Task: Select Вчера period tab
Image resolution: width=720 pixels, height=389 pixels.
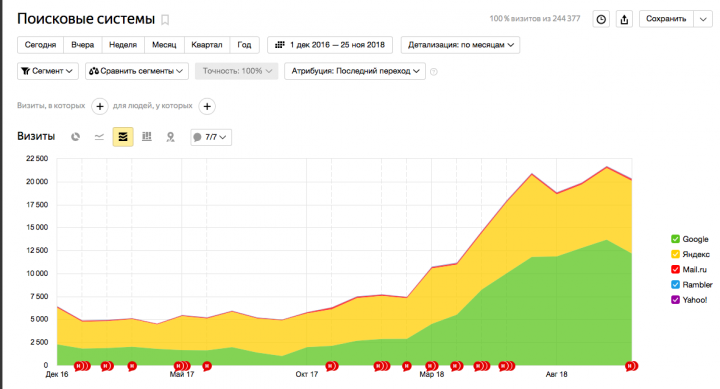Action: pos(83,45)
